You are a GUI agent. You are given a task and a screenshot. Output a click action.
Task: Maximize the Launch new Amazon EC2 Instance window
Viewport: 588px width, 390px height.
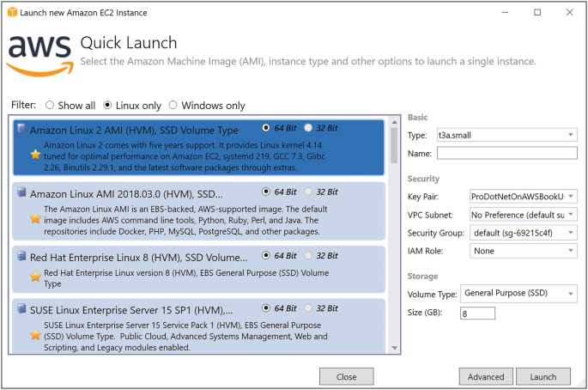pyautogui.click(x=537, y=12)
